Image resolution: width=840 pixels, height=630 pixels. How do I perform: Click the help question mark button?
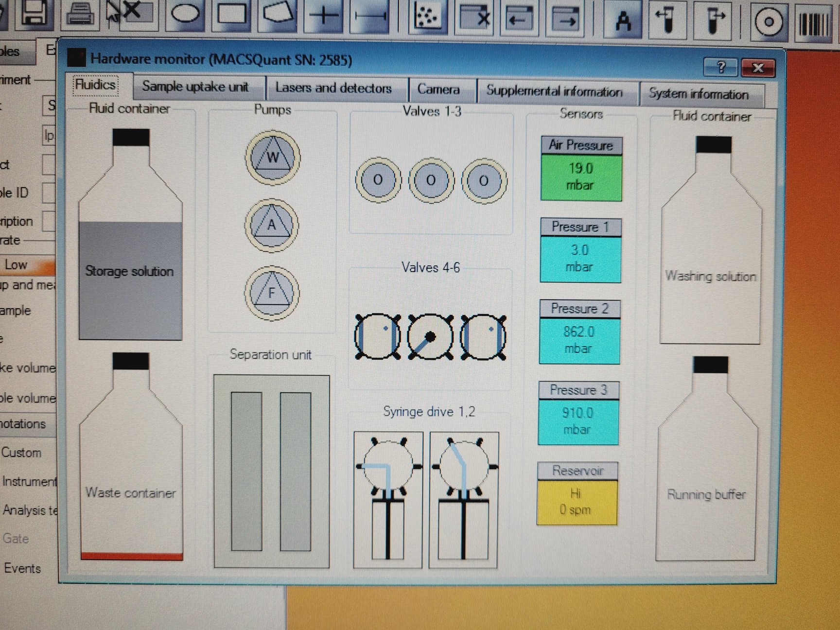click(x=721, y=68)
